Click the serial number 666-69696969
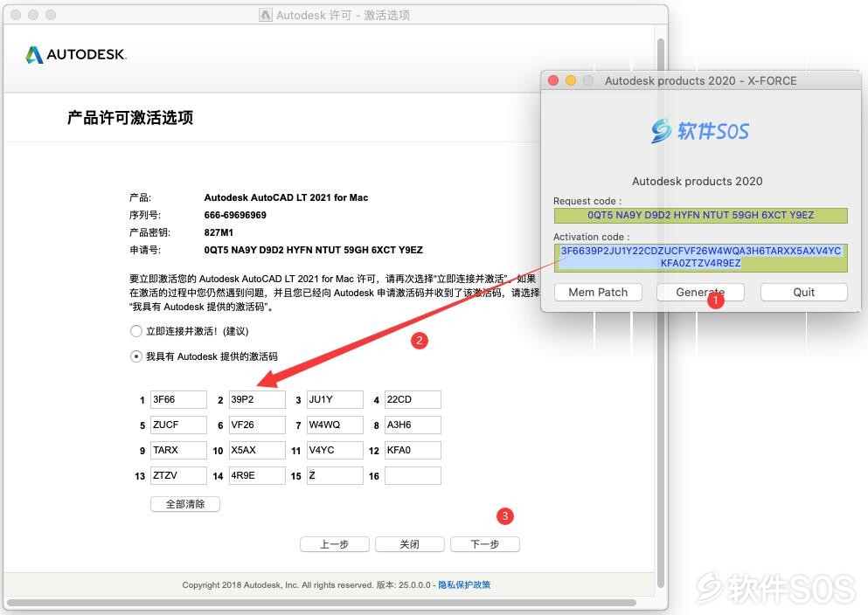 235,215
